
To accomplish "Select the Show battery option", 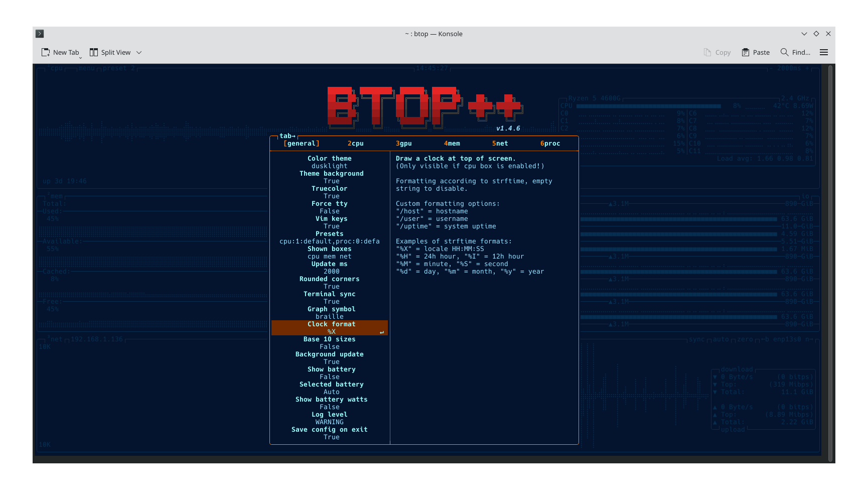I will point(332,369).
